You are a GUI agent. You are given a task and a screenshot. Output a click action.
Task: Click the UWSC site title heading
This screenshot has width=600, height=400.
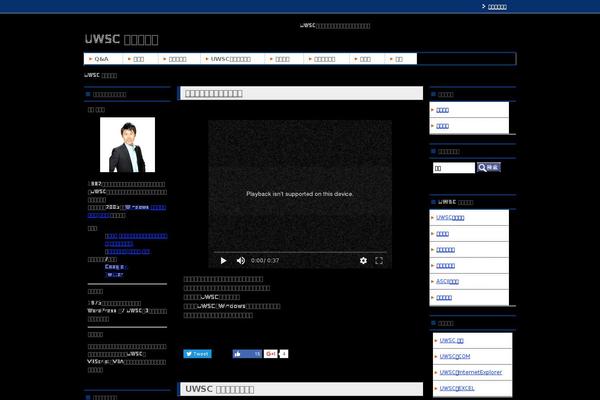coord(121,39)
